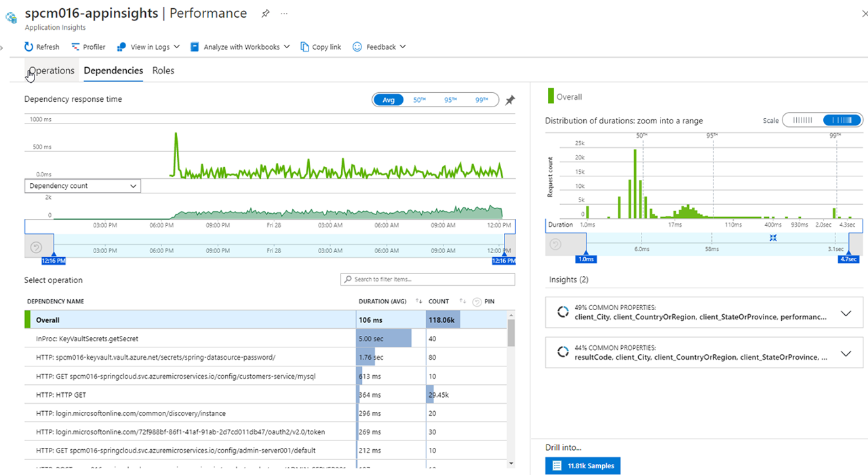Click the time range reset icon under chart
The image size is (868, 475).
(37, 246)
